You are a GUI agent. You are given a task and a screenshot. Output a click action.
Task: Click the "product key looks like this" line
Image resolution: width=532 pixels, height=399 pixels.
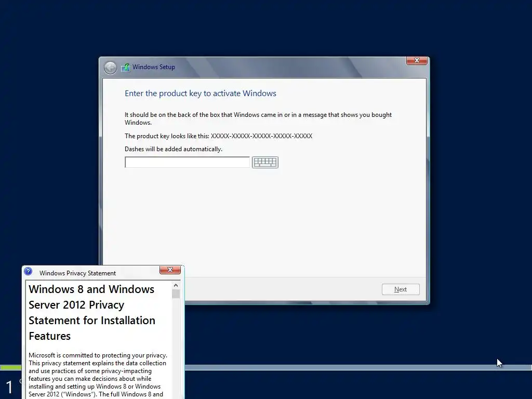[219, 136]
